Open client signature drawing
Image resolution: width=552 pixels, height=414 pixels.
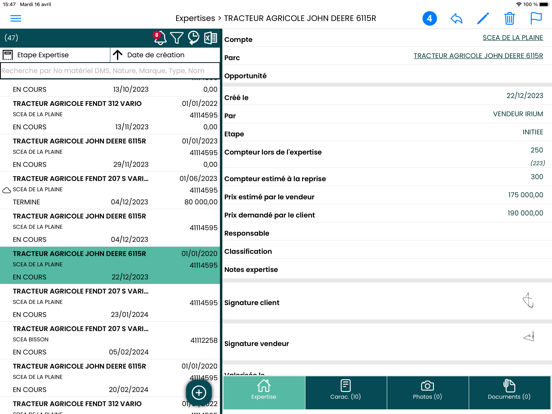528,300
